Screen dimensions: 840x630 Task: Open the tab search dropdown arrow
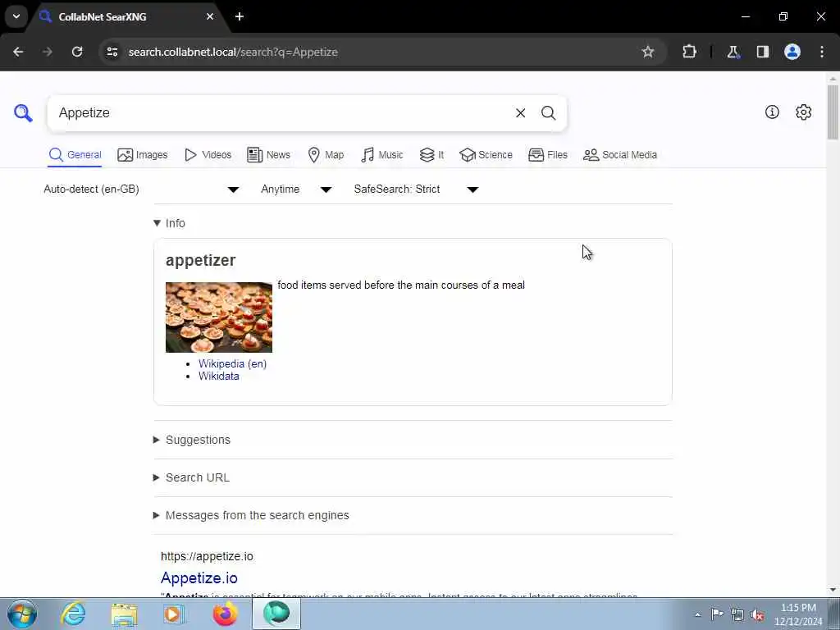(16, 16)
